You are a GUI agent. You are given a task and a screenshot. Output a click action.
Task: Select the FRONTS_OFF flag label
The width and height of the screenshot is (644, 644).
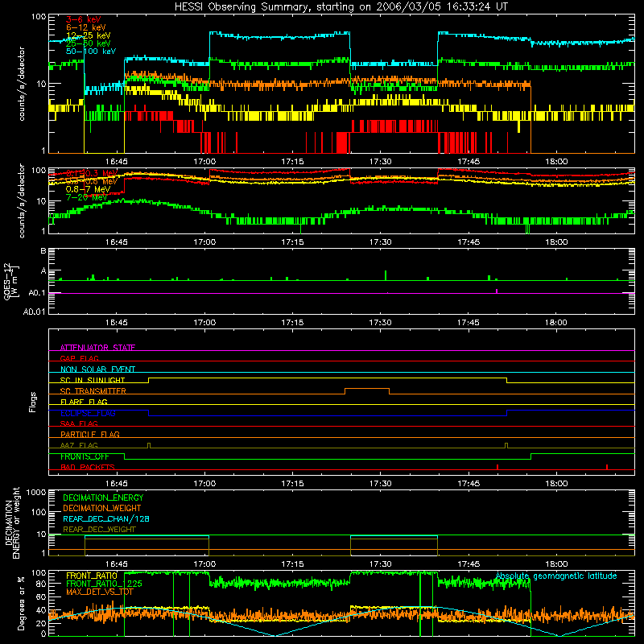pos(85,456)
